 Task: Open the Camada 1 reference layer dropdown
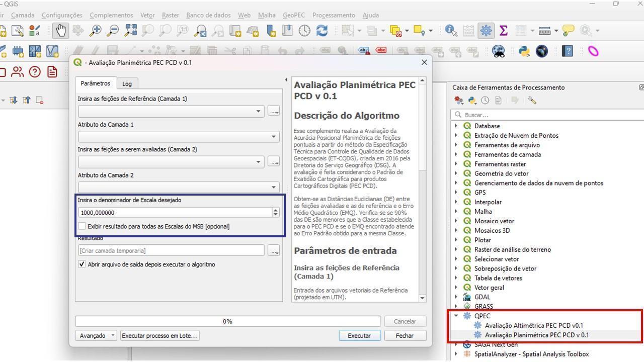[258, 111]
